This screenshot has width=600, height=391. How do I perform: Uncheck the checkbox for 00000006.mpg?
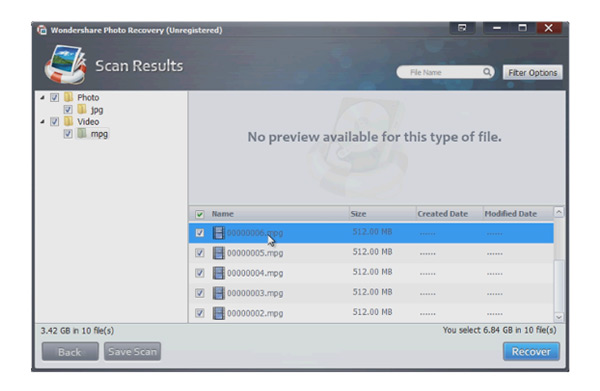click(200, 233)
